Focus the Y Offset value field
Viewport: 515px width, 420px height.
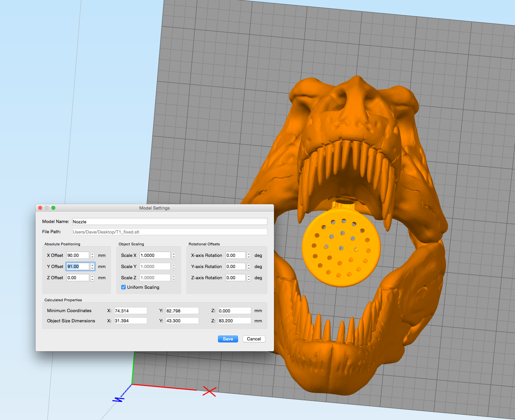click(x=78, y=266)
